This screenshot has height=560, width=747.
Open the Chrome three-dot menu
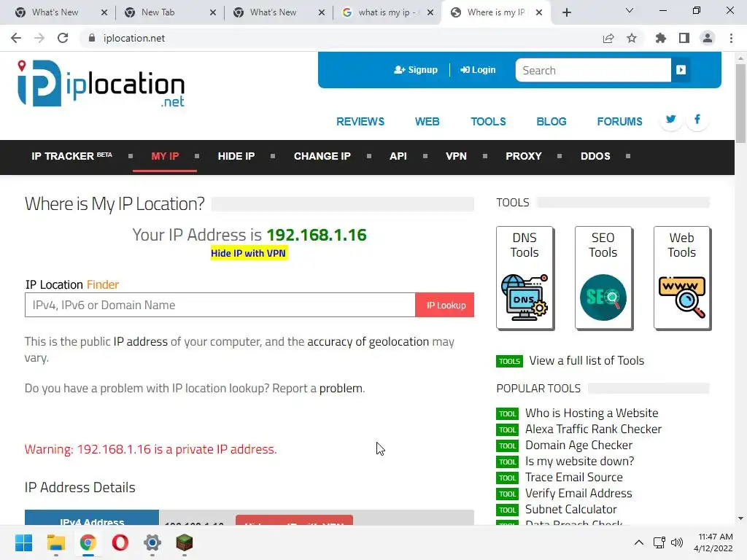tap(731, 38)
